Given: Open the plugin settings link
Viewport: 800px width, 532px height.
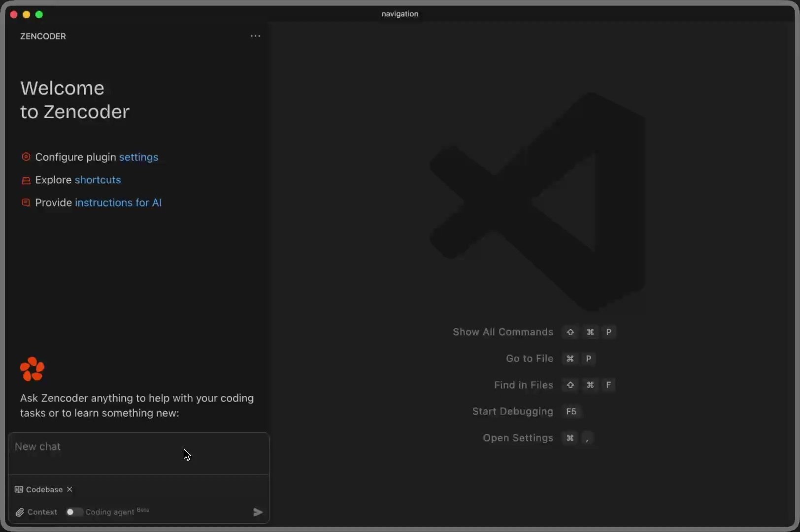Looking at the screenshot, I should pos(138,157).
